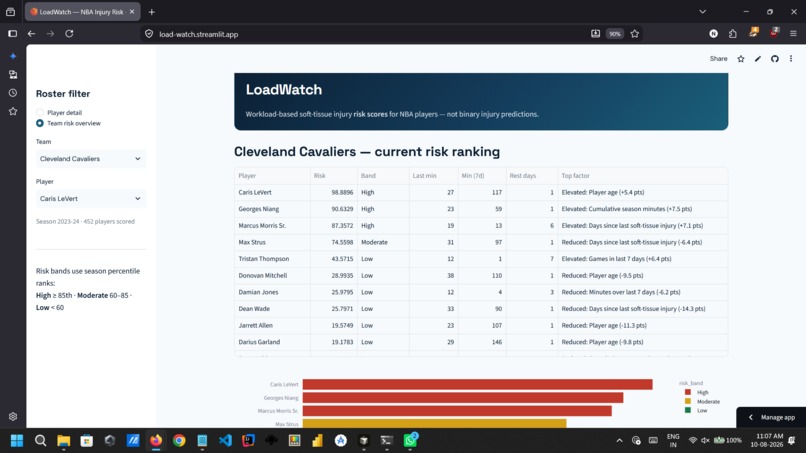
Task: Click the Tristan Thompson table cell
Action: [x=272, y=259]
